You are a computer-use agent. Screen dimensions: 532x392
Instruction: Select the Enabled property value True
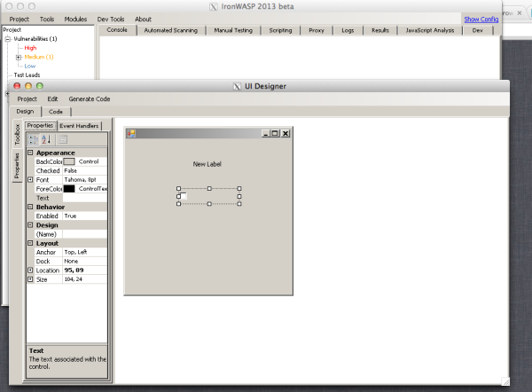(x=85, y=216)
